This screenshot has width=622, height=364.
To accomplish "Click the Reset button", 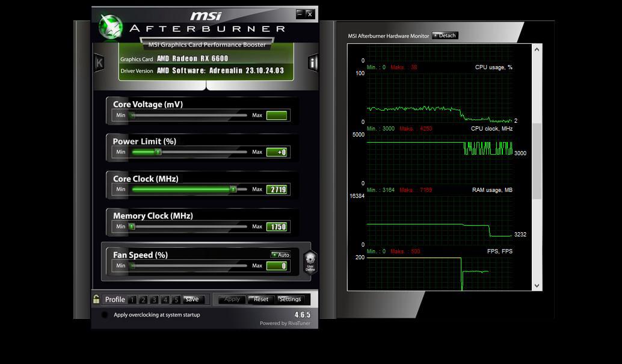I will click(x=260, y=299).
